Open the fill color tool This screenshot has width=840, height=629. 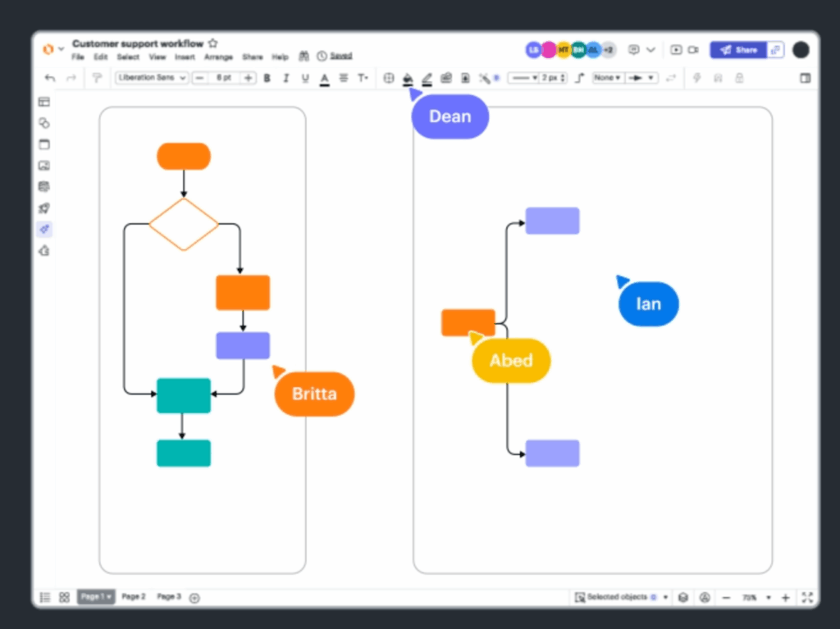408,78
